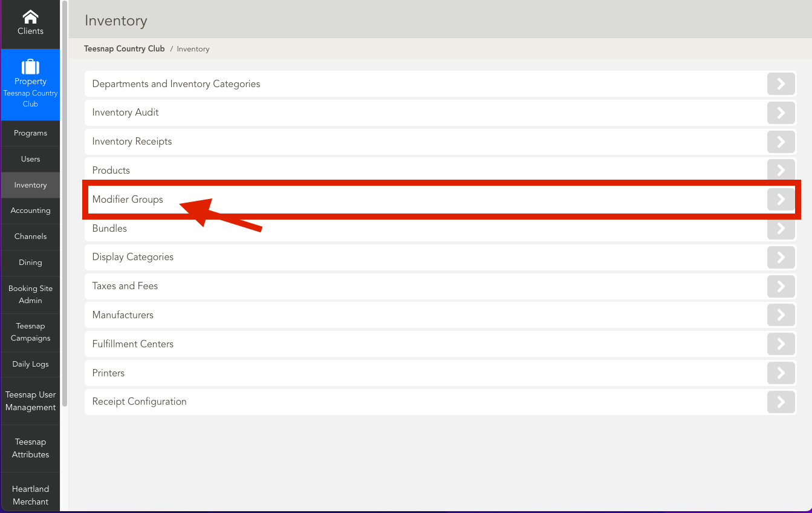
Task: Click the sidebar vertical scrollbar
Action: coord(65,203)
